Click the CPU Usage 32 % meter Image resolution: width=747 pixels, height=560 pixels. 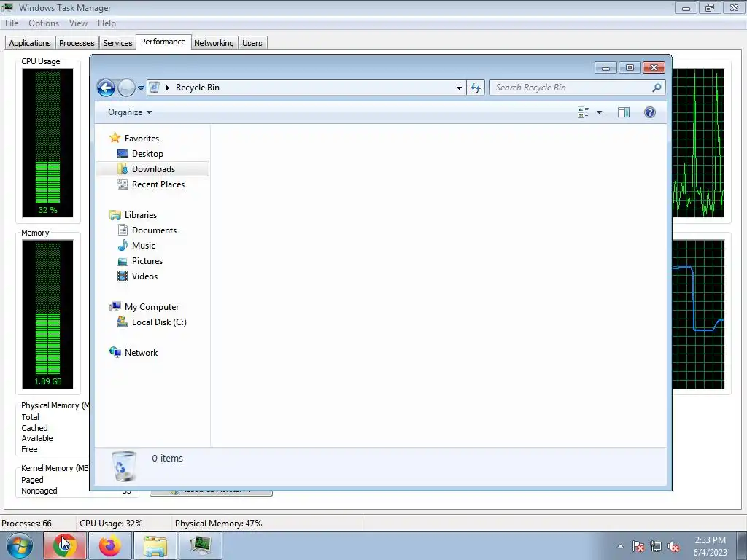[x=47, y=143]
